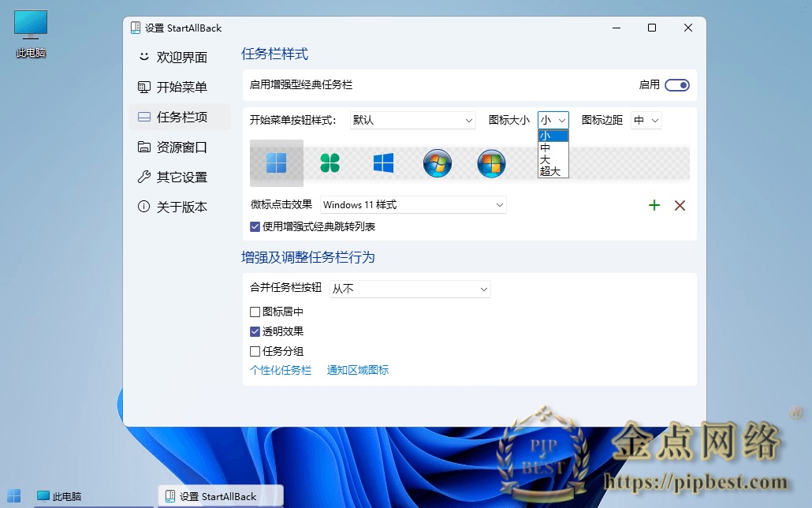Viewport: 812px width, 508px height.
Task: Add a custom start button with green plus
Action: [654, 205]
